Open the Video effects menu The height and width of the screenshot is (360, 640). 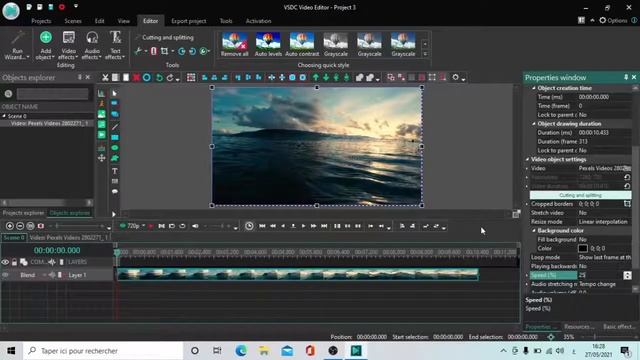pos(69,45)
